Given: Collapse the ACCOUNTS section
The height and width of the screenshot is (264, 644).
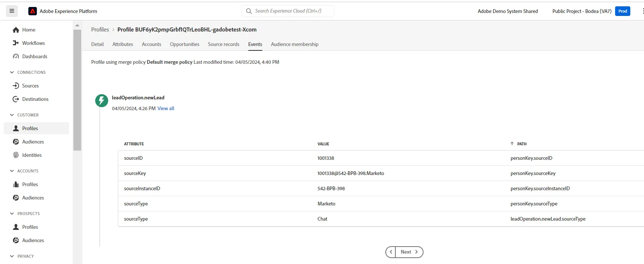Looking at the screenshot, I should click(12, 171).
